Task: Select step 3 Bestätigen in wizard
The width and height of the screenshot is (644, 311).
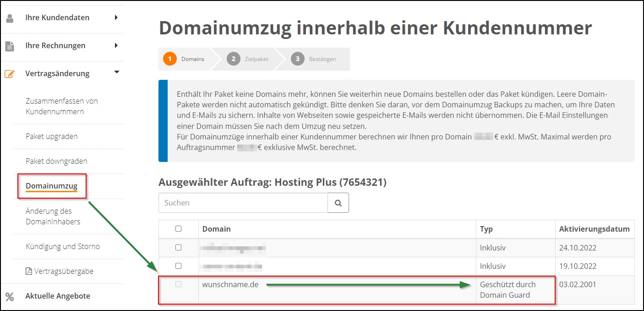Action: (314, 59)
